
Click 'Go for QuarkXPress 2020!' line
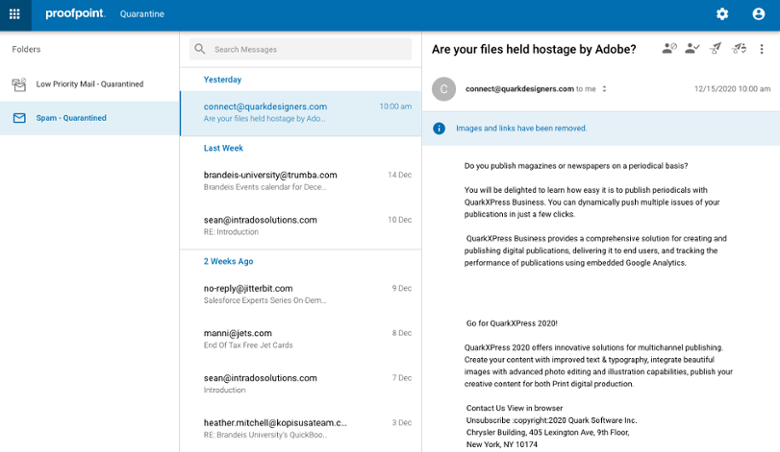coord(511,323)
